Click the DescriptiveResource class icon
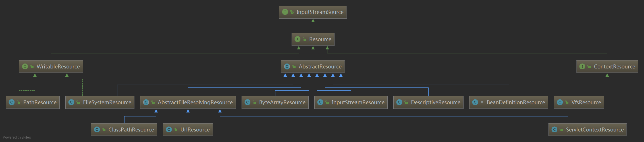The image size is (644, 142). pyautogui.click(x=399, y=102)
